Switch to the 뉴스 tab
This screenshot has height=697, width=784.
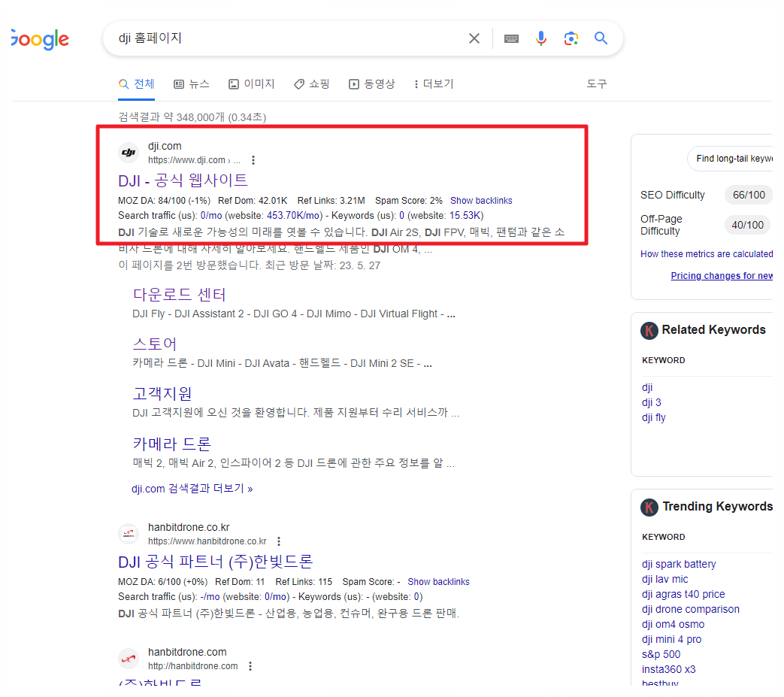(192, 84)
